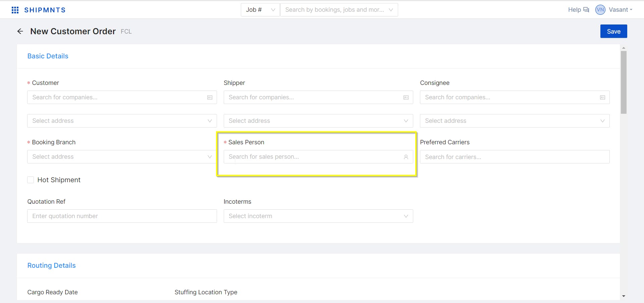
Task: Open the Vasant user menu
Action: click(x=620, y=10)
